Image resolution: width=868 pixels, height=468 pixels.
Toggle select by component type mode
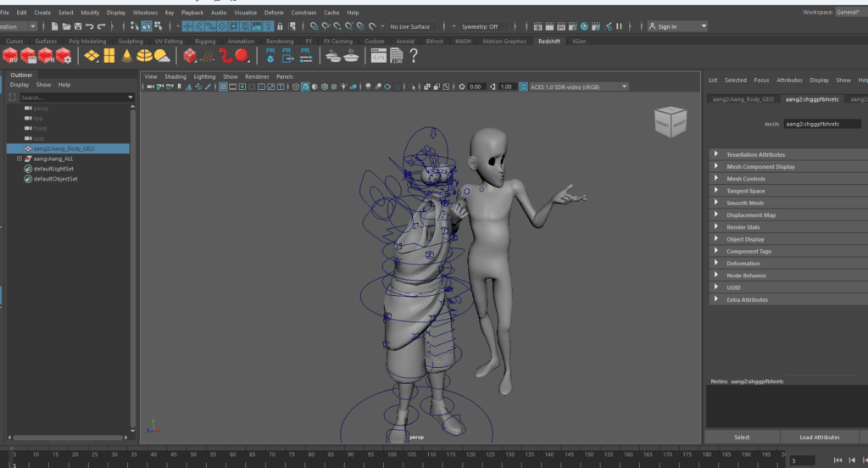coord(159,26)
